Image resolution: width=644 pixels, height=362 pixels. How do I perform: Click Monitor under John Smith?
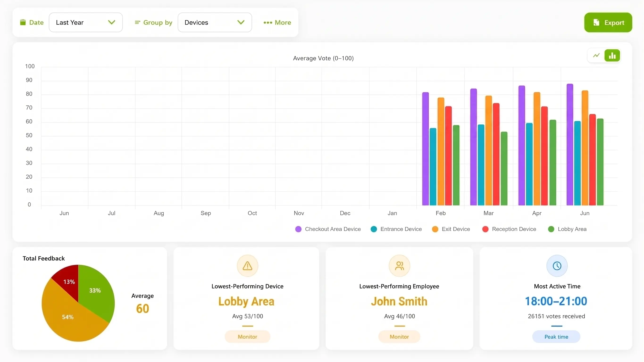pyautogui.click(x=399, y=337)
